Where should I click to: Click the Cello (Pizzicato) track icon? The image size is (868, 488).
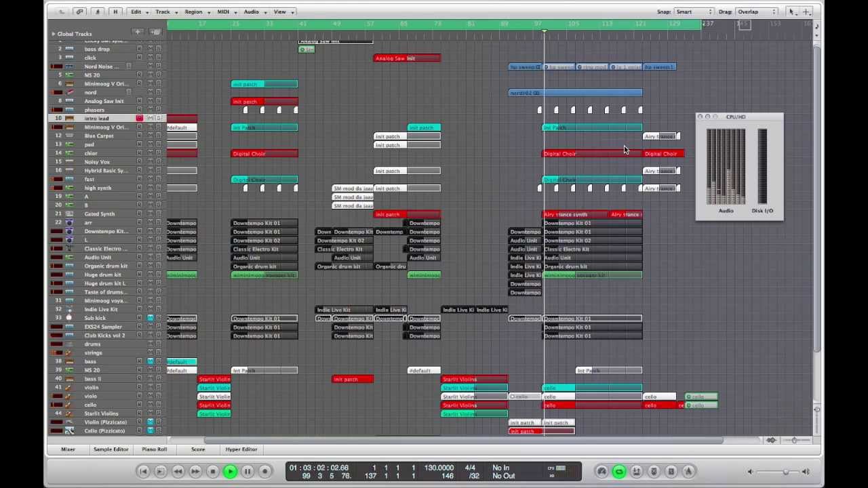click(69, 430)
